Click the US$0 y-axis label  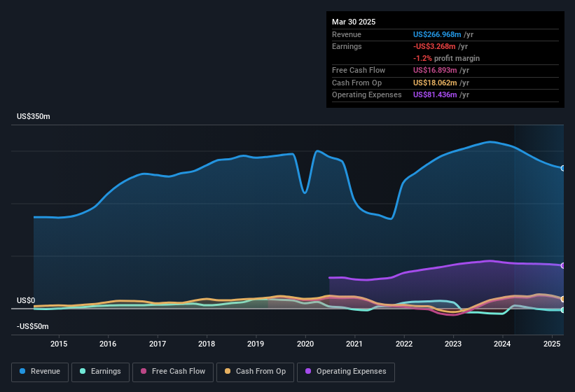click(26, 300)
